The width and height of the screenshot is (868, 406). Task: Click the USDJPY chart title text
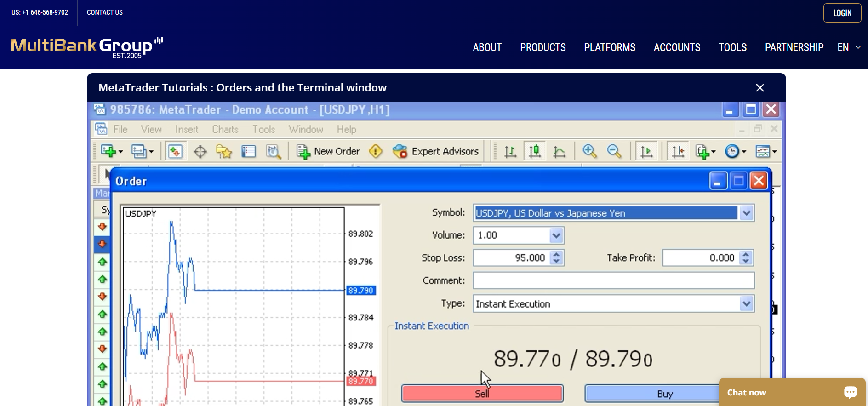coord(141,214)
